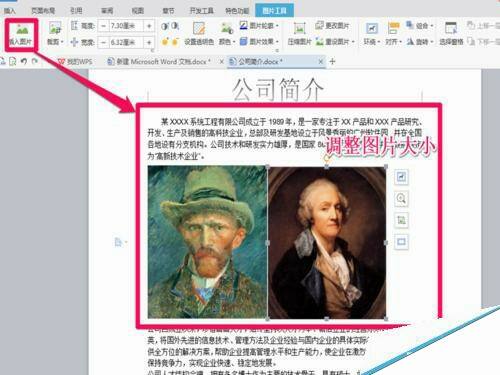Screen dimensions: 500x375
Task: Switch to the View (视图) tab
Action: [x=138, y=11]
